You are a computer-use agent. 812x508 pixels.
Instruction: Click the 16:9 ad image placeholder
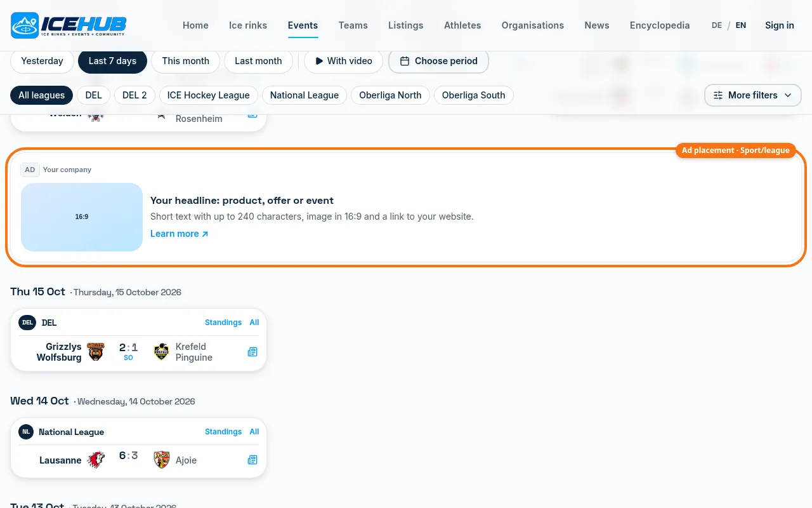tap(82, 217)
